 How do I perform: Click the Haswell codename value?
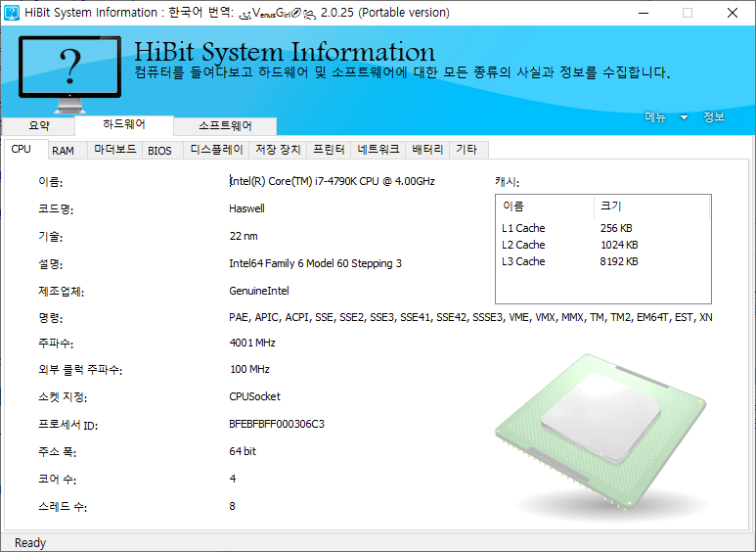[246, 208]
